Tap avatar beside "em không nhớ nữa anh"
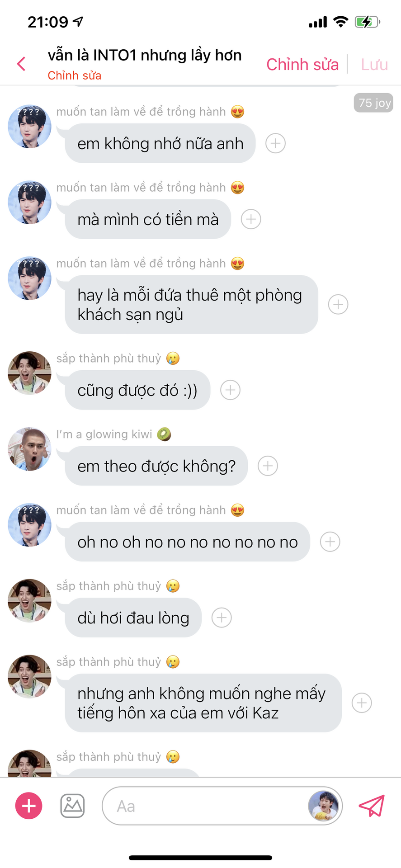 click(29, 127)
